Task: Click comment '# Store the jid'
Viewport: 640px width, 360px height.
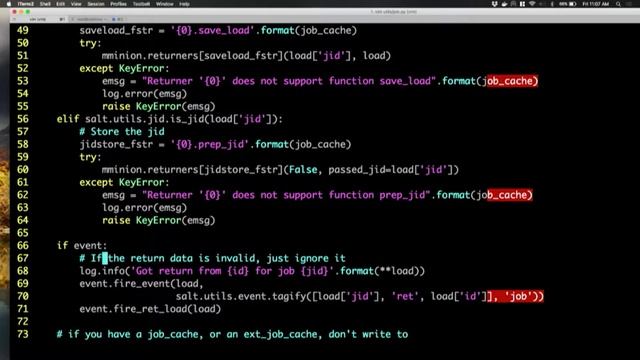Action: click(122, 132)
